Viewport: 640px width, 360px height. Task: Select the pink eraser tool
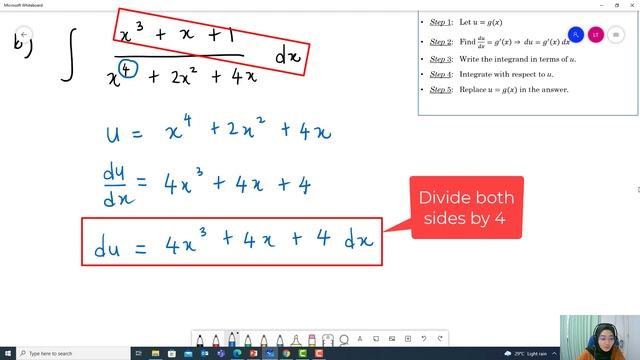coord(312,340)
